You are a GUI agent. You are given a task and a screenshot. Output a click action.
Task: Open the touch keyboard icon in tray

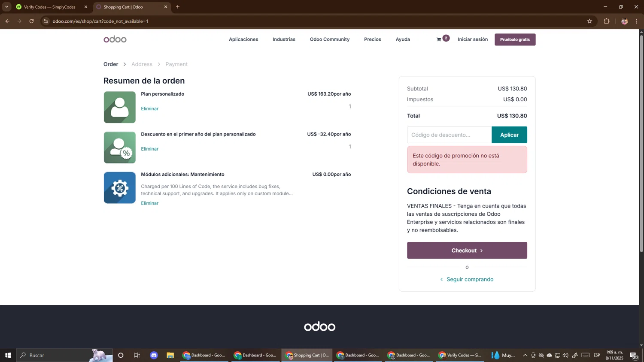[586, 355]
